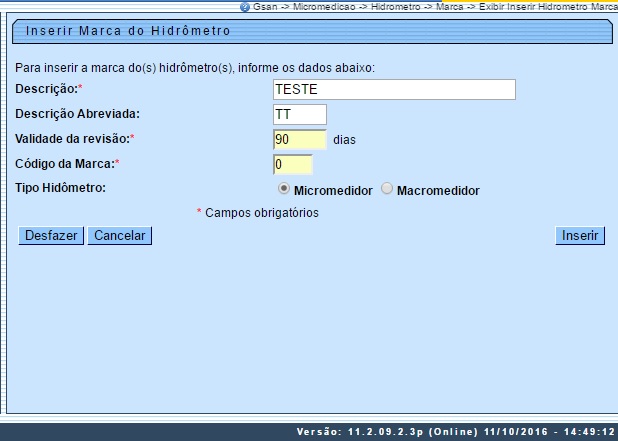
Task: Click the dias unit text
Action: point(344,140)
